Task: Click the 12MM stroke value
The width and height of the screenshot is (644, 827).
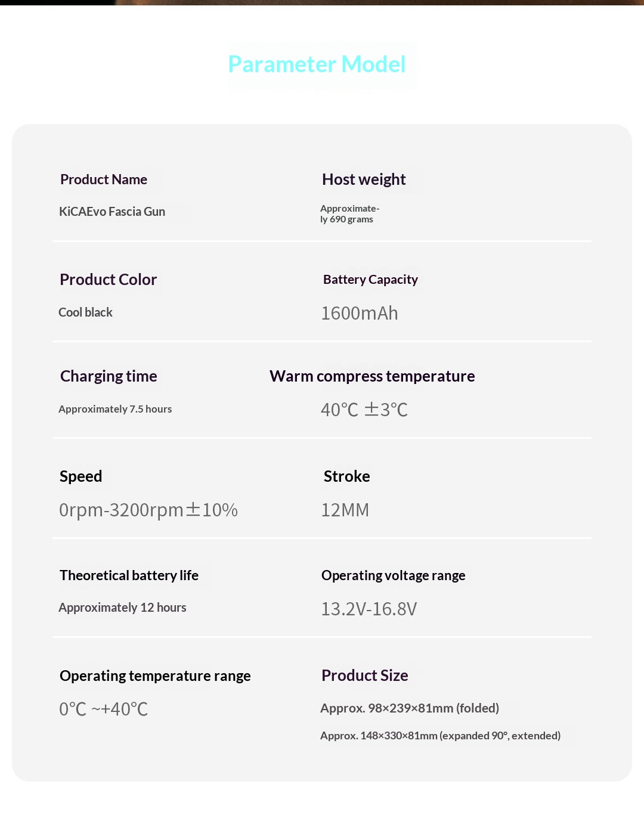Action: [345, 510]
